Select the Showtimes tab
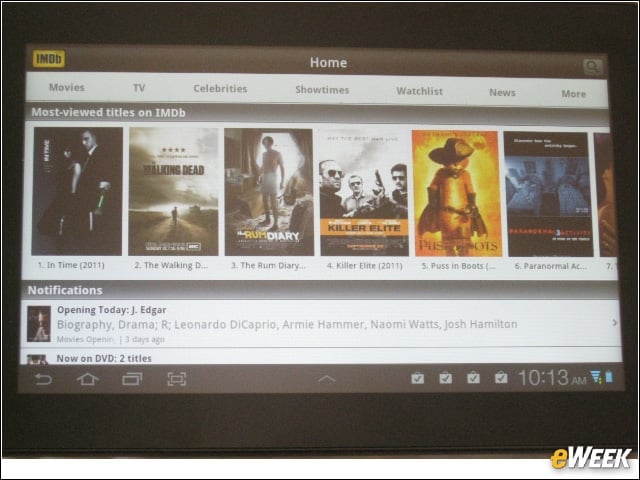The height and width of the screenshot is (480, 640). coord(322,90)
